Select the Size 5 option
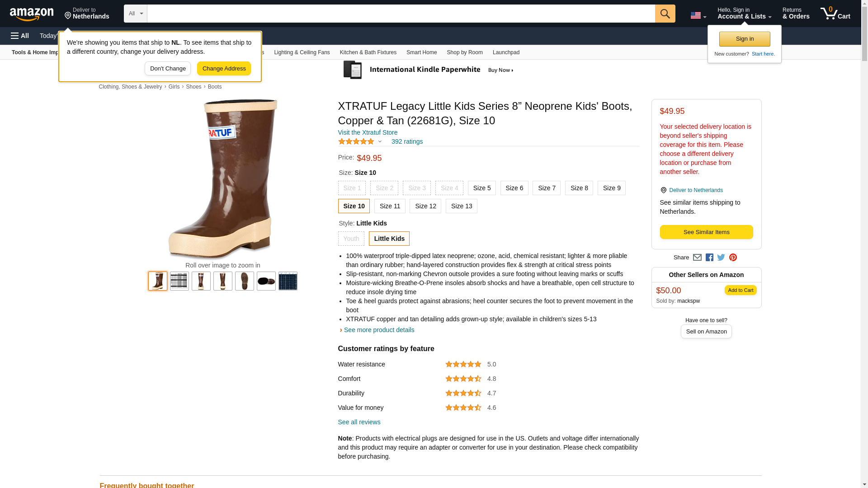Screen dimensions: 868x488 coord(481,188)
